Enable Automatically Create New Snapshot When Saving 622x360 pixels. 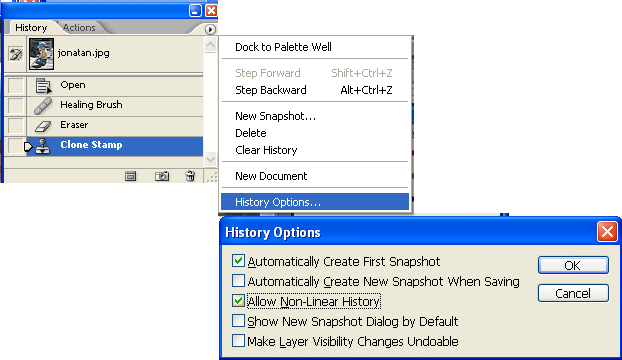(238, 281)
